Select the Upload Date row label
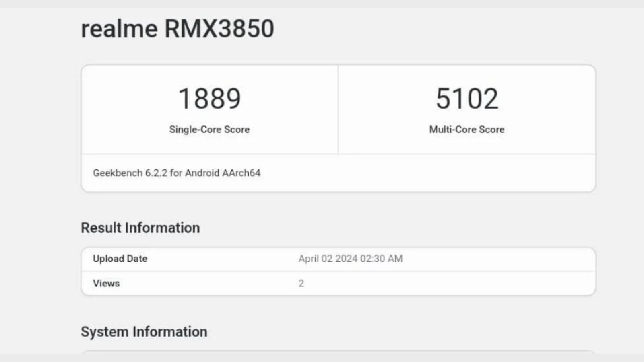 pyautogui.click(x=120, y=259)
